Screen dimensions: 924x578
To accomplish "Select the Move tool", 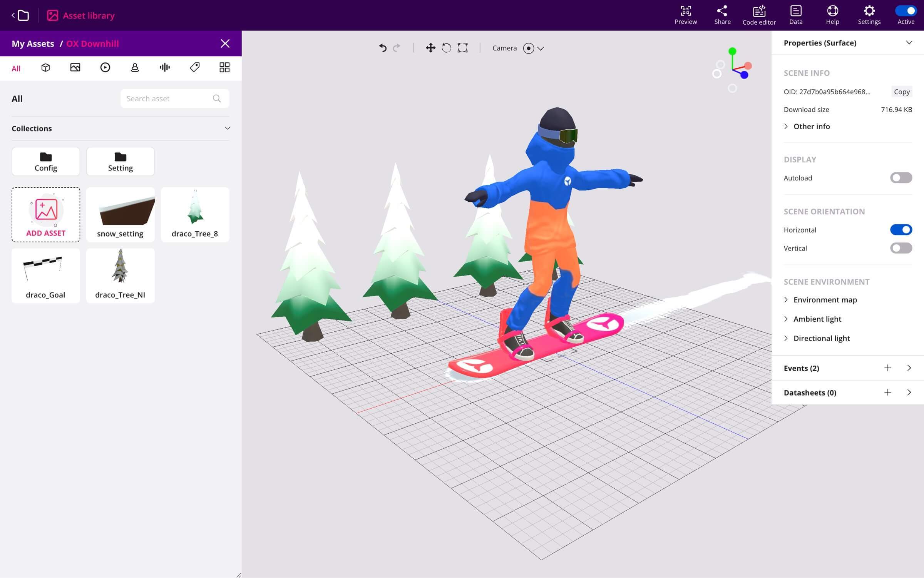I will 430,48.
